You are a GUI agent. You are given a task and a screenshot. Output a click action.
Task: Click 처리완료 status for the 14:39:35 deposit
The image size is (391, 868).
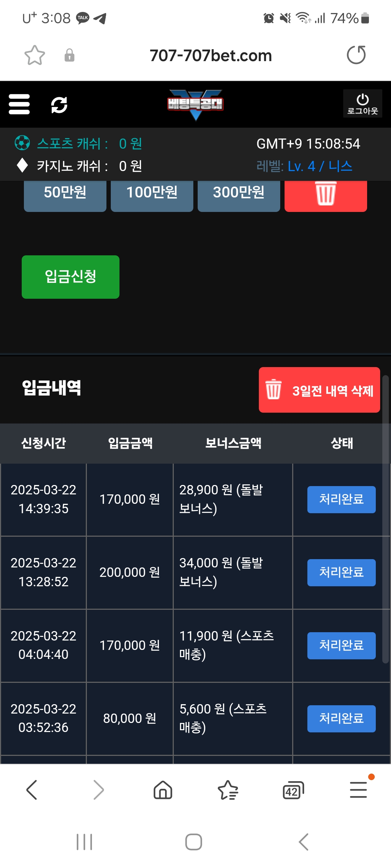tap(341, 499)
